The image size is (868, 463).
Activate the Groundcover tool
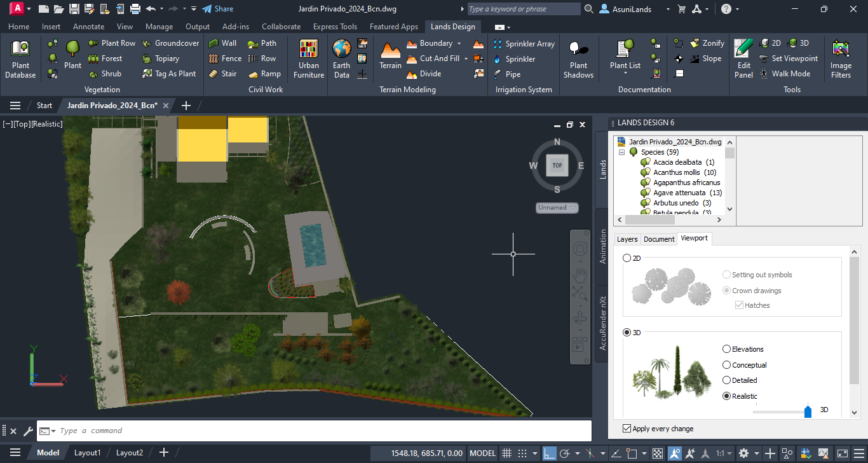coord(170,43)
